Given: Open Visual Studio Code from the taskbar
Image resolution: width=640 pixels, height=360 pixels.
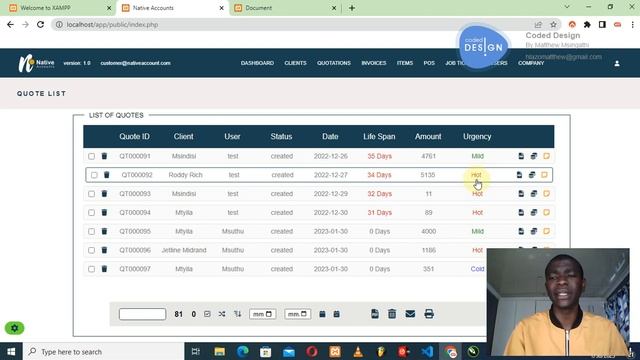Looking at the screenshot, I should point(427,351).
